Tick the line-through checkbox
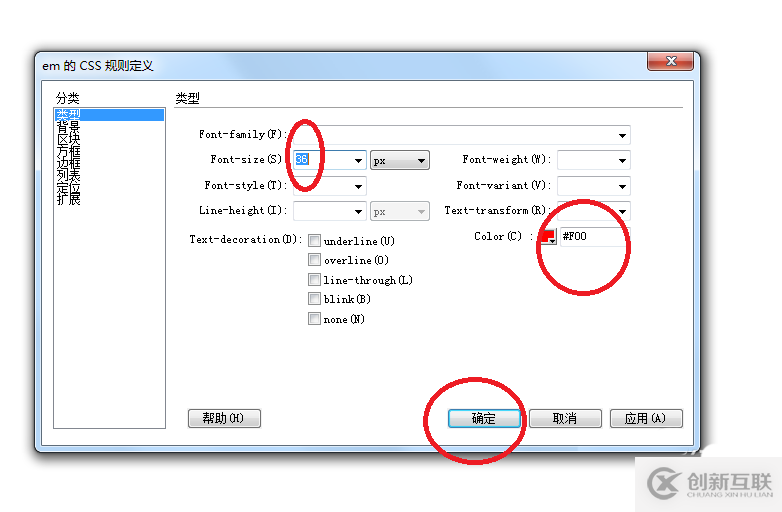The image size is (782, 512). point(314,280)
